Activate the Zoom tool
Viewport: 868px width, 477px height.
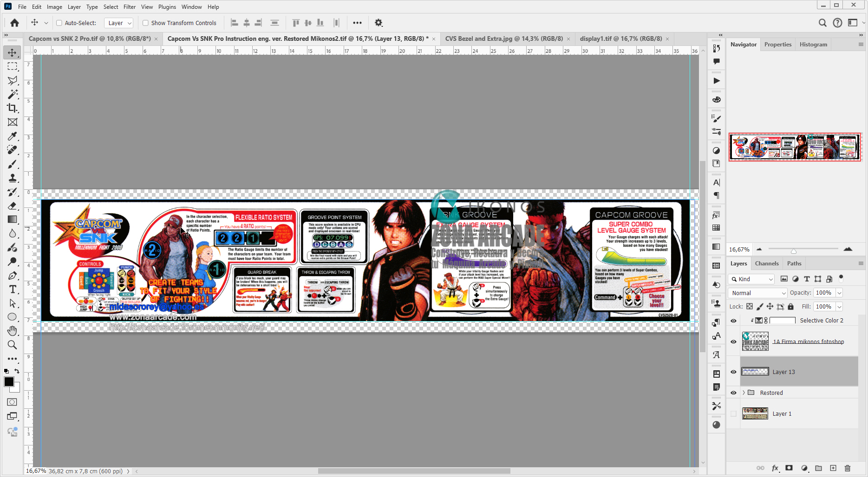coord(13,345)
